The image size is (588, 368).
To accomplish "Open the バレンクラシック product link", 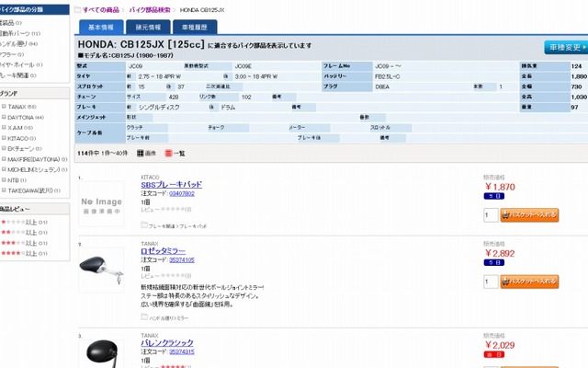I will 167,342.
